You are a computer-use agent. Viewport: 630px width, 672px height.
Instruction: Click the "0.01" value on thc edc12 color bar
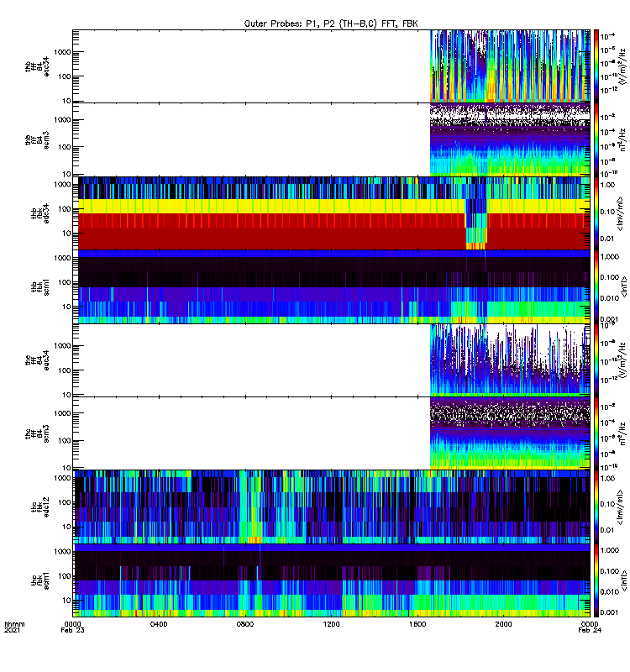click(607, 530)
